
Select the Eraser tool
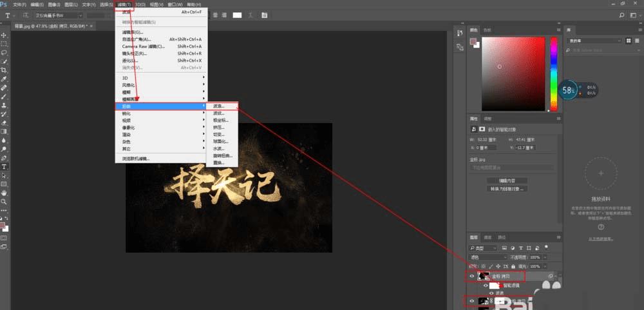pyautogui.click(x=4, y=122)
